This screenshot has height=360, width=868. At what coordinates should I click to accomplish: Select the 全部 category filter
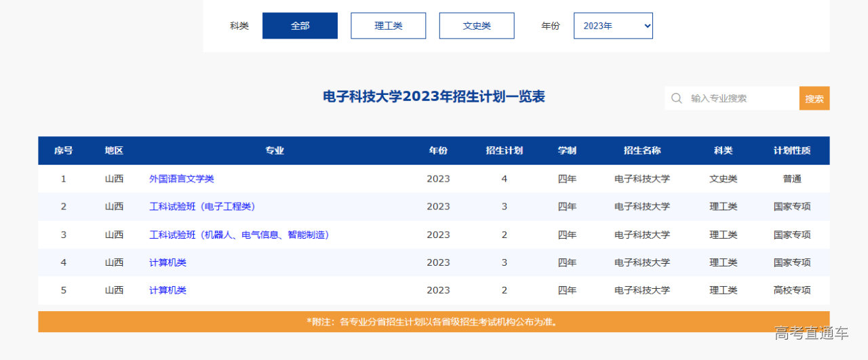tap(300, 26)
